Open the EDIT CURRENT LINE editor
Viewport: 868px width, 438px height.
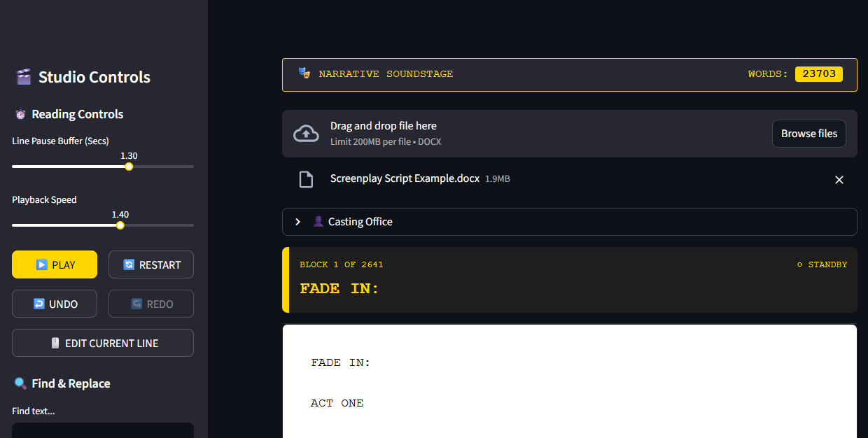(x=103, y=343)
